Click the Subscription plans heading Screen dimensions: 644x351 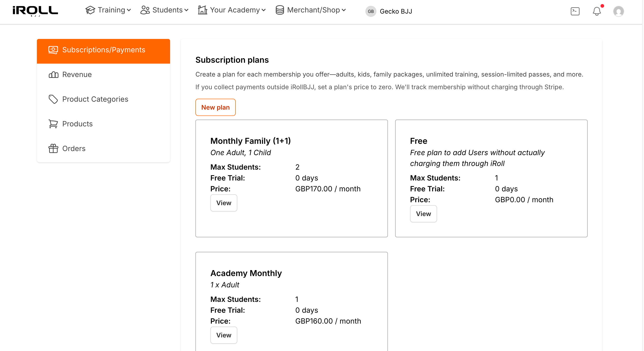point(232,60)
